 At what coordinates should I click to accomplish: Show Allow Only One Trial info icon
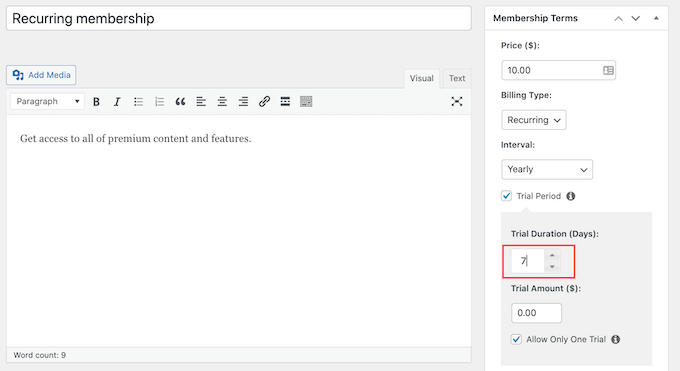tap(615, 339)
